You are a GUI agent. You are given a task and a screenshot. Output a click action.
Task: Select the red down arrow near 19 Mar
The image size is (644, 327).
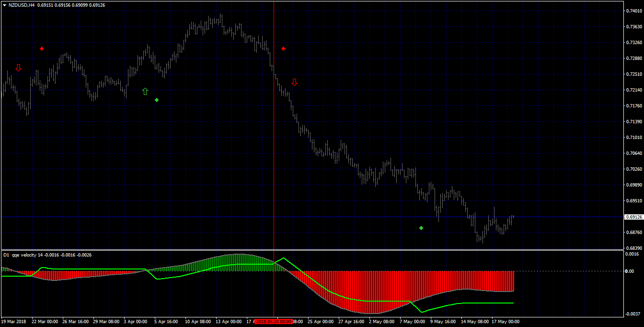point(18,68)
